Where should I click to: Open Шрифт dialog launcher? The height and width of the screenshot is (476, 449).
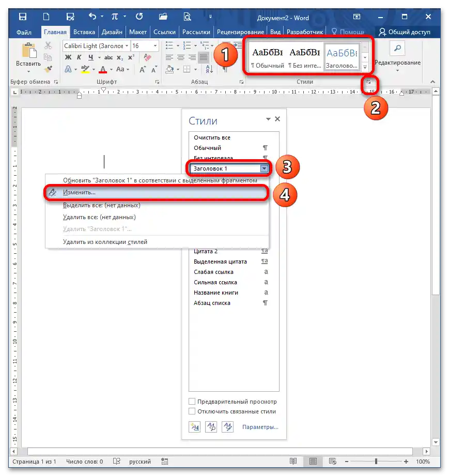click(157, 82)
